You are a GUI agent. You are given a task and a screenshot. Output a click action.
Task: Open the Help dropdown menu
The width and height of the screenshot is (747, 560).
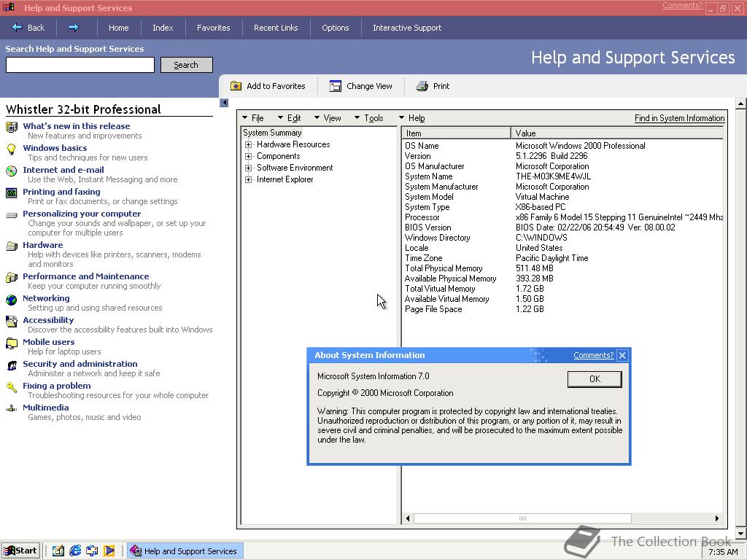click(x=412, y=118)
